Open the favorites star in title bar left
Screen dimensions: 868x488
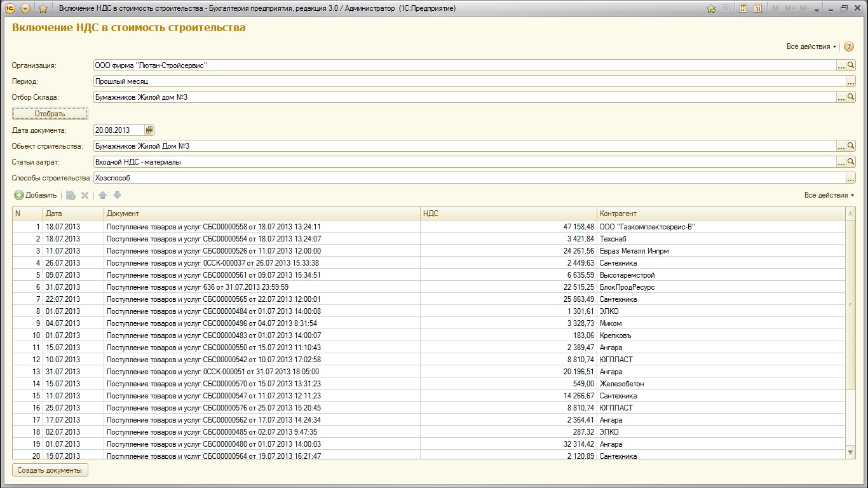point(43,8)
